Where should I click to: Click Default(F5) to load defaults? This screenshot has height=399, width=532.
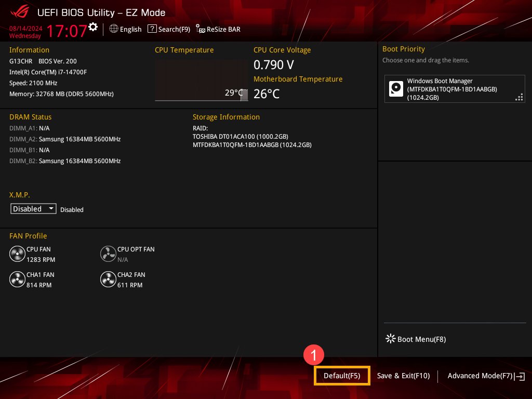(x=342, y=376)
